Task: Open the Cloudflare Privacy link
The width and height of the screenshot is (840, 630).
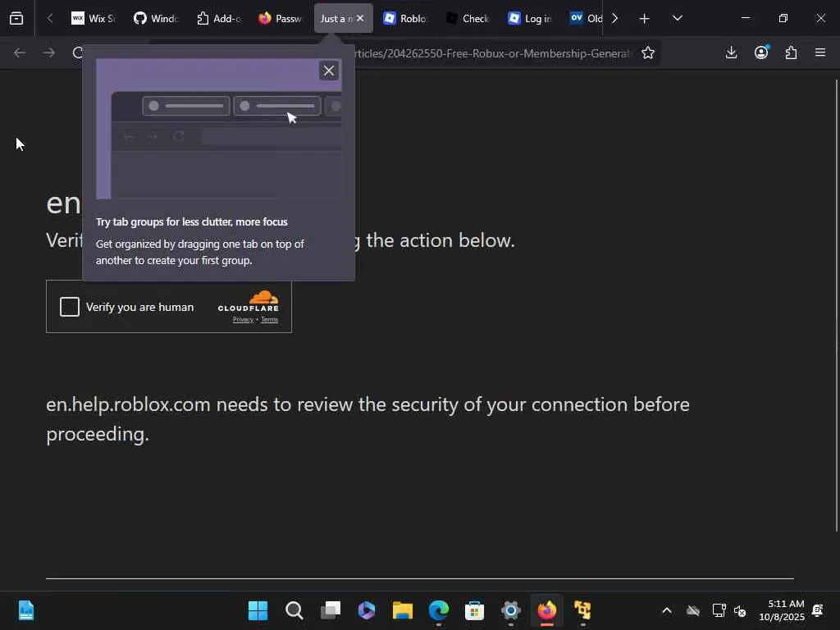Action: click(243, 320)
